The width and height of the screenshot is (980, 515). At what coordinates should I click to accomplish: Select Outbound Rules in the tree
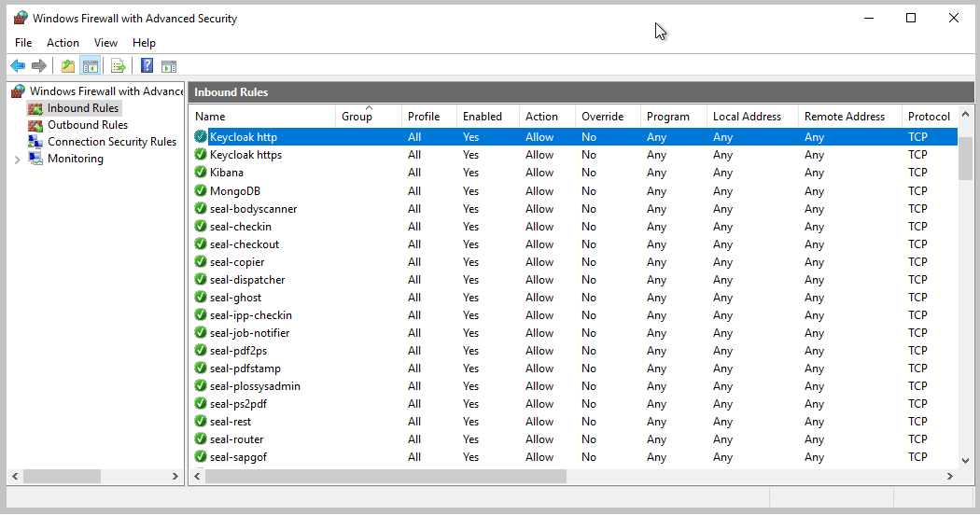[88, 125]
